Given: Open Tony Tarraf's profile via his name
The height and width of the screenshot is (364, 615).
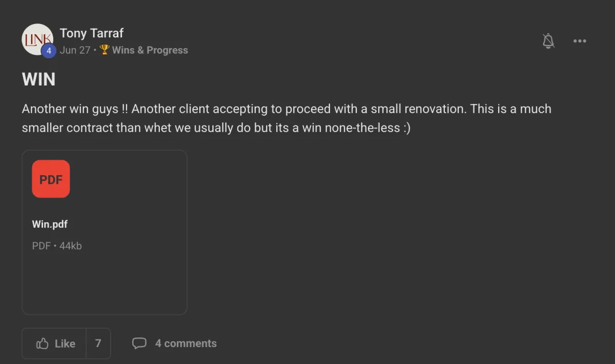Looking at the screenshot, I should (x=91, y=33).
